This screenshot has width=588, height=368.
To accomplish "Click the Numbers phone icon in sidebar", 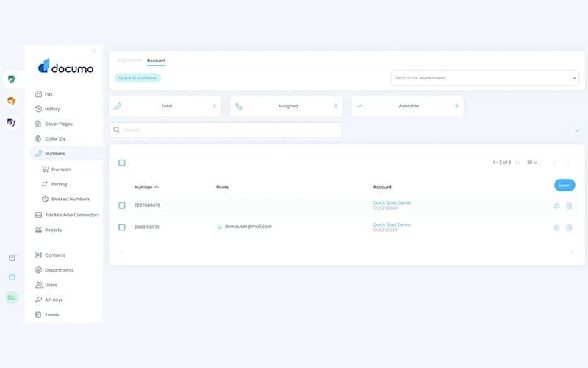I will [x=38, y=153].
